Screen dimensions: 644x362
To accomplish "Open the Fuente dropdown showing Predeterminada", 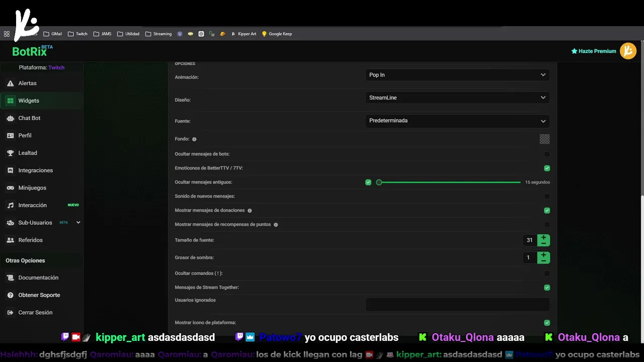I will (457, 121).
